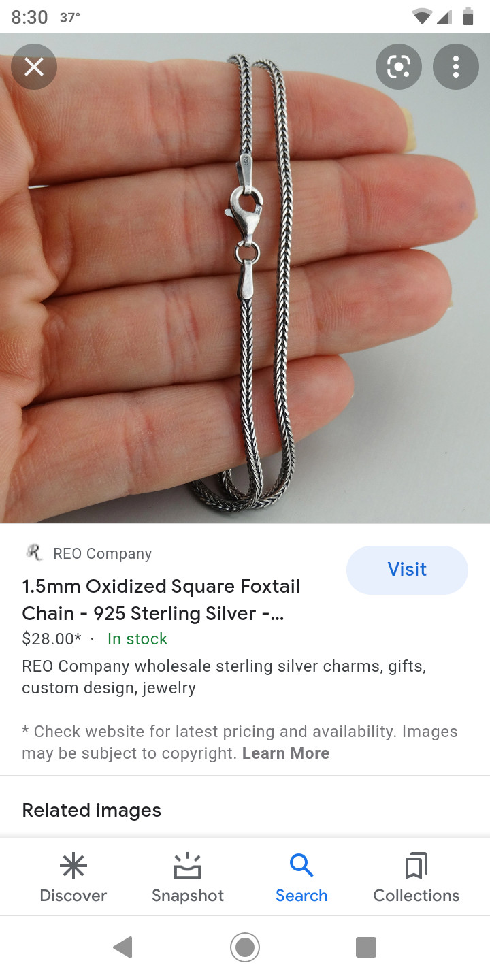Open the three-dot overflow menu
The image size is (490, 980).
coord(456,67)
